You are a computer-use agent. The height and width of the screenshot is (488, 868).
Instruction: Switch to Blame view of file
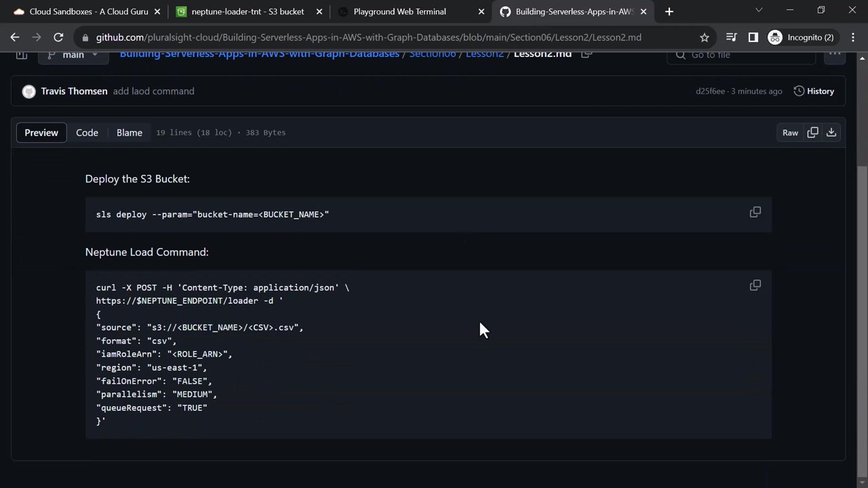(x=129, y=133)
